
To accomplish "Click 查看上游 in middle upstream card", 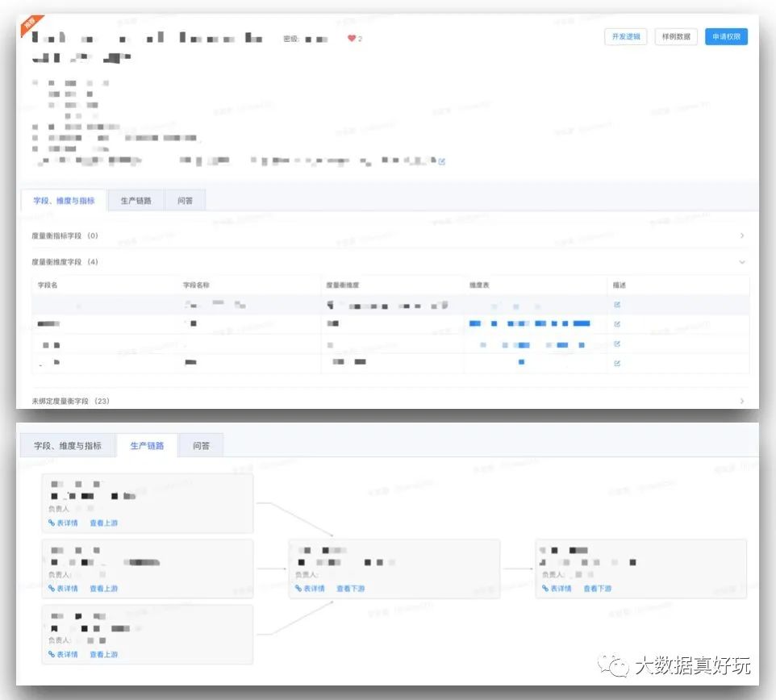I will [x=103, y=589].
